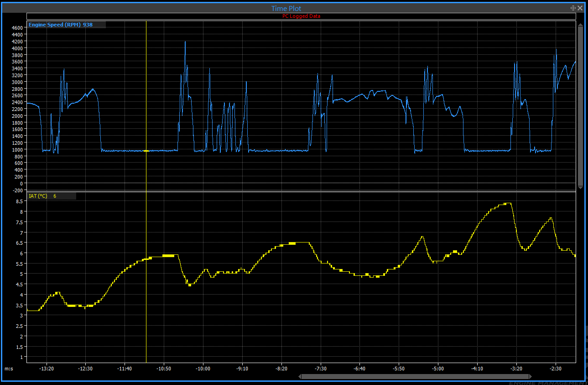The height and width of the screenshot is (385, 588).
Task: Select the IAT (°C) channel label
Action: pos(38,196)
